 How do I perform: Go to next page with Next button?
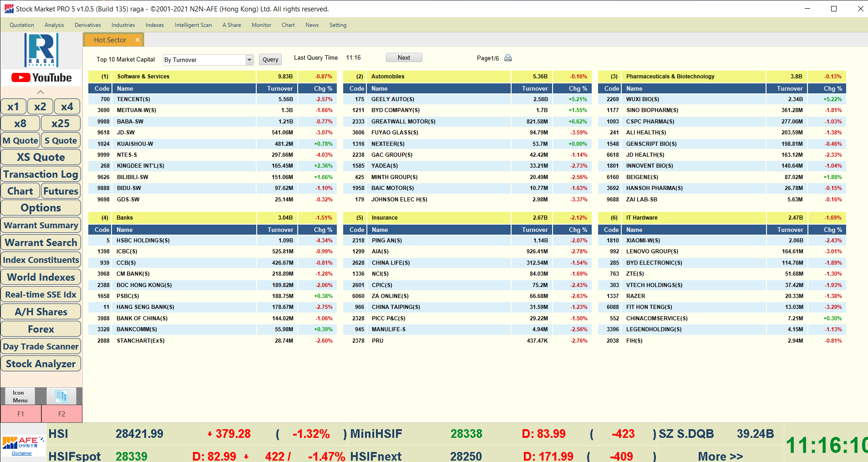pyautogui.click(x=404, y=57)
